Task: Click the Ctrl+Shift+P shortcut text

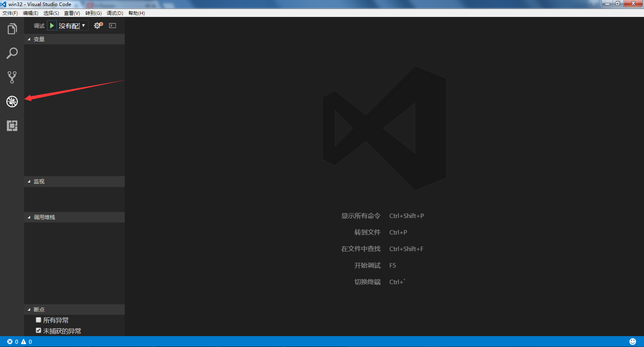Action: (x=407, y=216)
